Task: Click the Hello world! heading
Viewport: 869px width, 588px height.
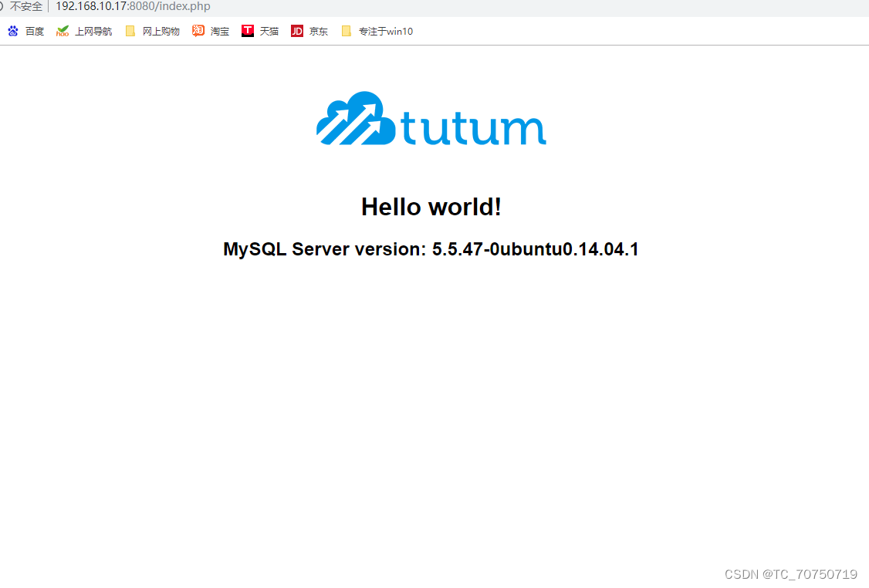Action: click(x=431, y=207)
